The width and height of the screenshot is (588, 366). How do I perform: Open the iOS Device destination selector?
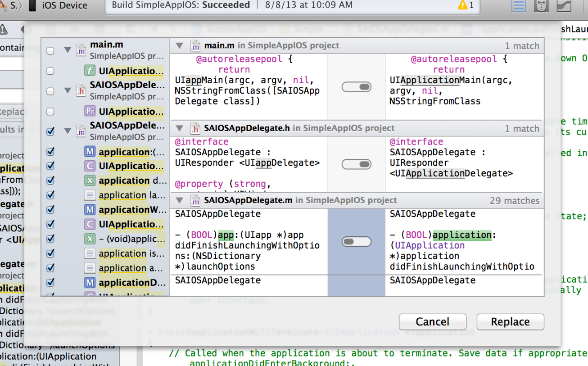pyautogui.click(x=58, y=6)
